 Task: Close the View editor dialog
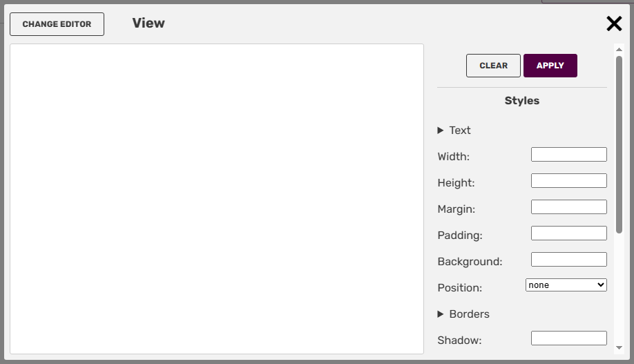pyautogui.click(x=614, y=24)
